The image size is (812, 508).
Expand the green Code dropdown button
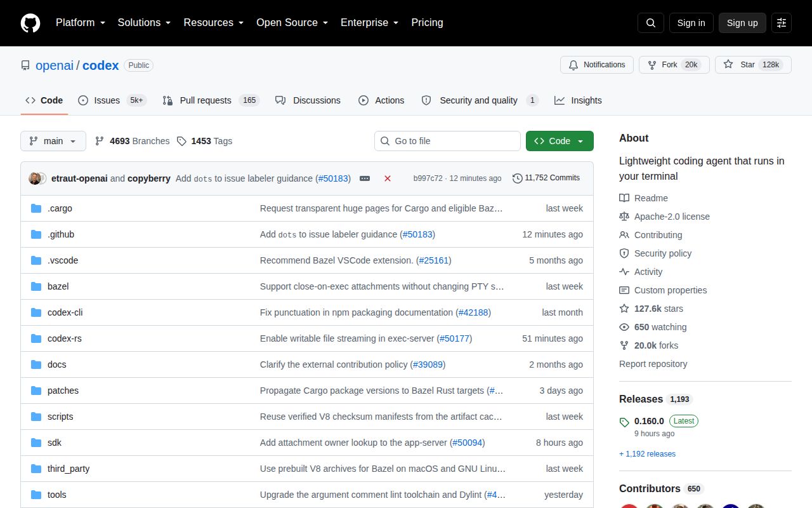(560, 141)
